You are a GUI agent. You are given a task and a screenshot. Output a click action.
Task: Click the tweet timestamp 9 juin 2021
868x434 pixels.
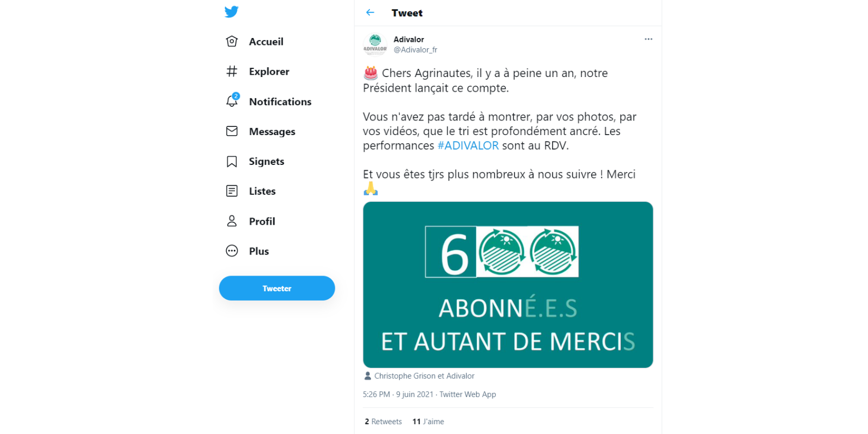[x=414, y=394]
